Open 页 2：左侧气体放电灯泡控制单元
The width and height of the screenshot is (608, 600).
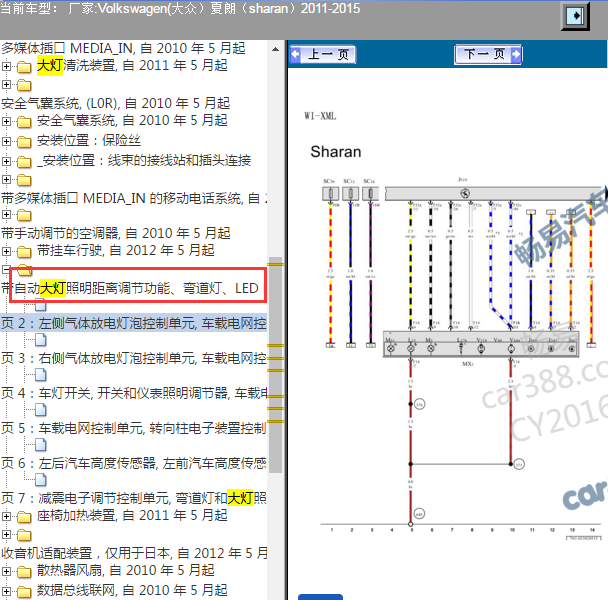point(133,323)
